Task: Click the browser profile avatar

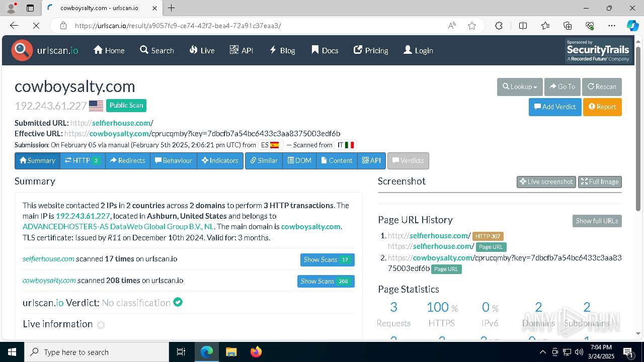Action: 11,8
